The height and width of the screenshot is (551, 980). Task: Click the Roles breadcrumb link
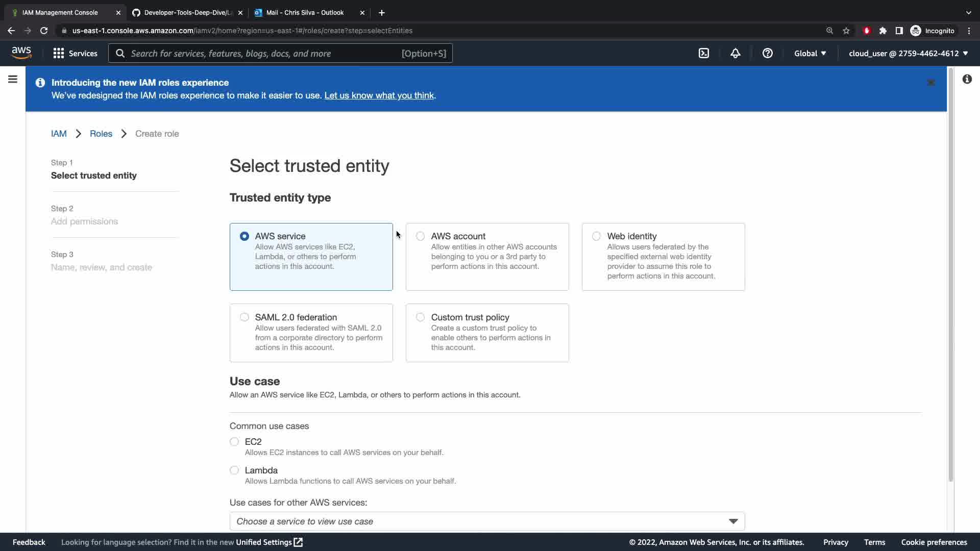pyautogui.click(x=101, y=134)
